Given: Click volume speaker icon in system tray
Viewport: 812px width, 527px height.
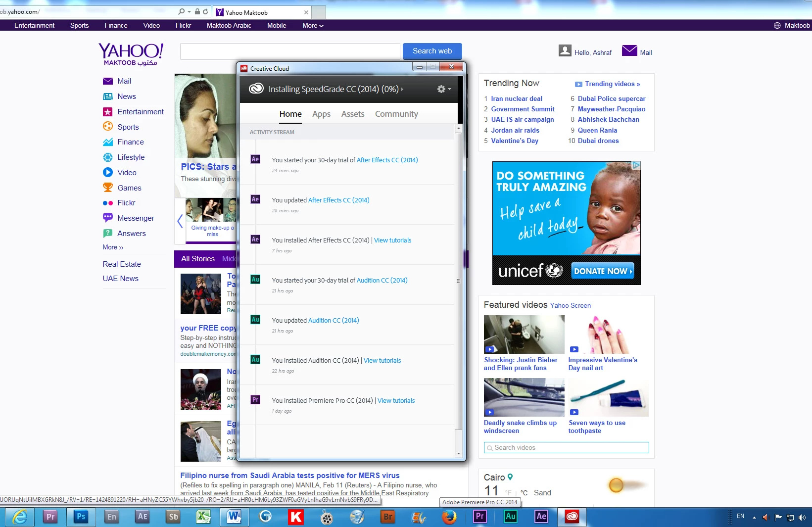Looking at the screenshot, I should [802, 517].
